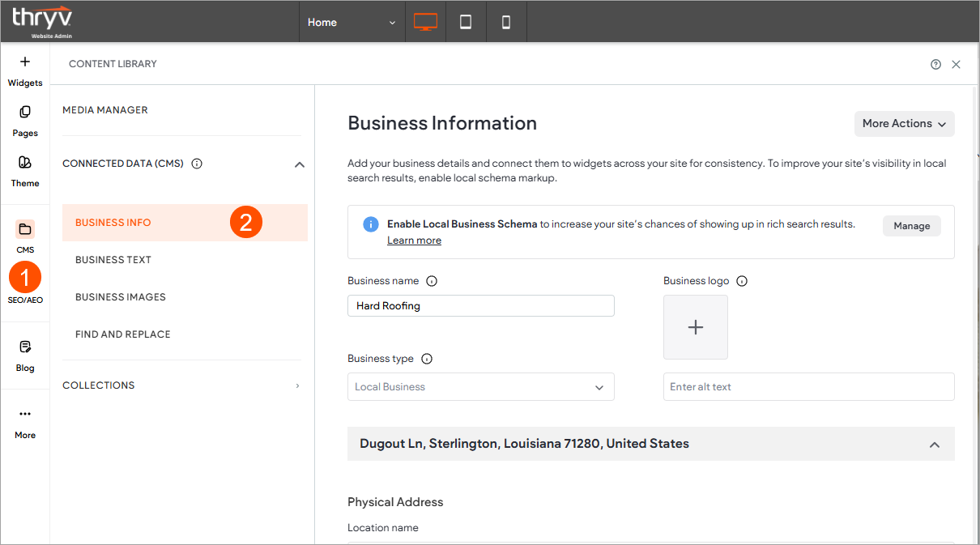Select Find and Replace menu item

[x=122, y=334]
